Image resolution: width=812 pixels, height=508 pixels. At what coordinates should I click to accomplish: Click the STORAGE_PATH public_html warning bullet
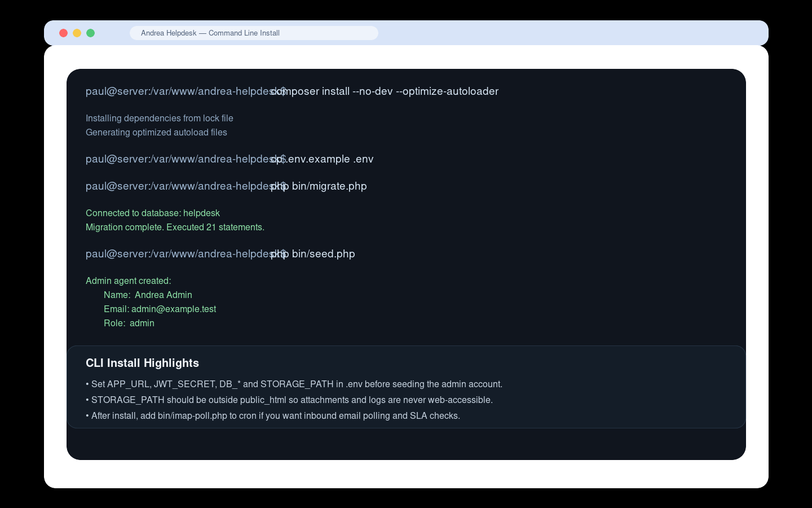(x=289, y=400)
